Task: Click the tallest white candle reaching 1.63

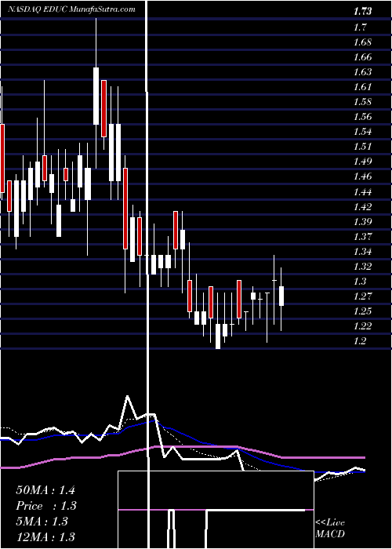Action: pos(96,96)
